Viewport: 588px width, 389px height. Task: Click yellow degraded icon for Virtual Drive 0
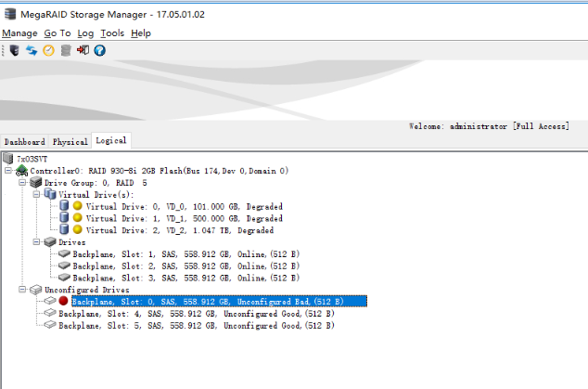click(78, 206)
